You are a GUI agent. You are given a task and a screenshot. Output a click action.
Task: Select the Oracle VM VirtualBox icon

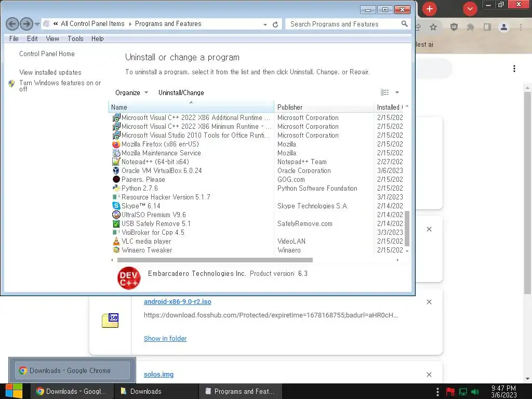point(116,170)
